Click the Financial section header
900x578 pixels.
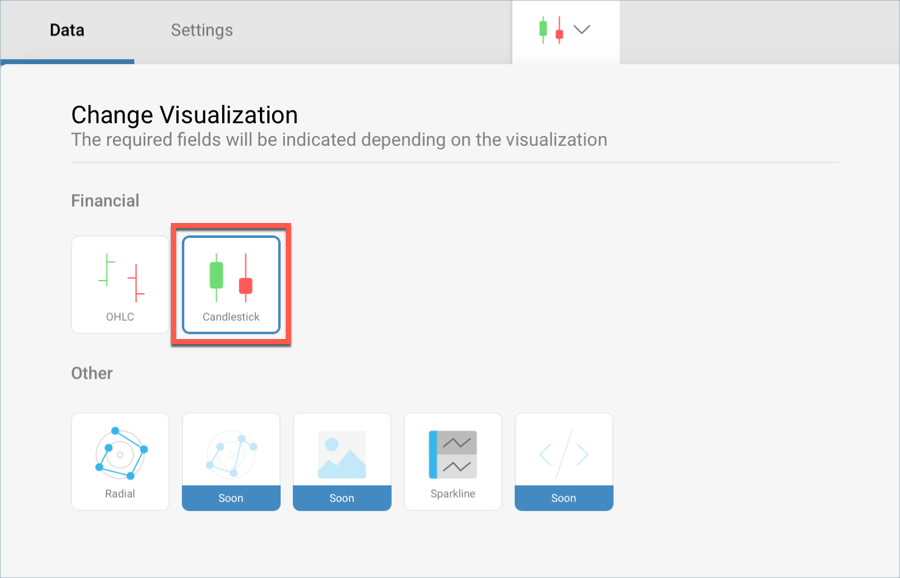(105, 201)
